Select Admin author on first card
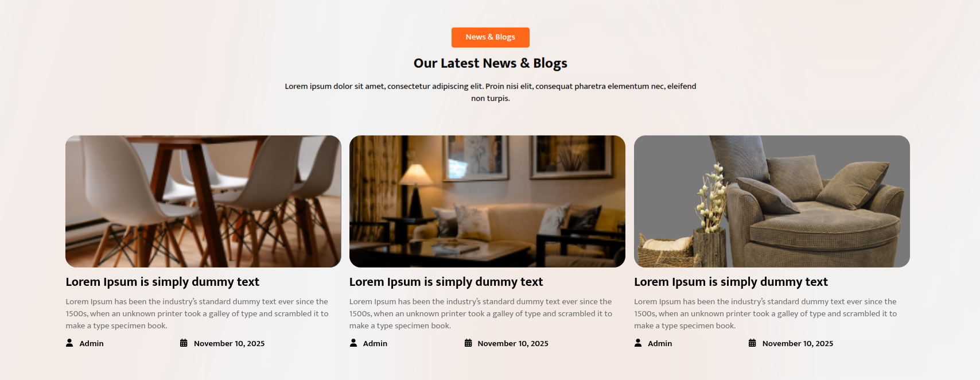This screenshot has height=380, width=980. pos(92,343)
